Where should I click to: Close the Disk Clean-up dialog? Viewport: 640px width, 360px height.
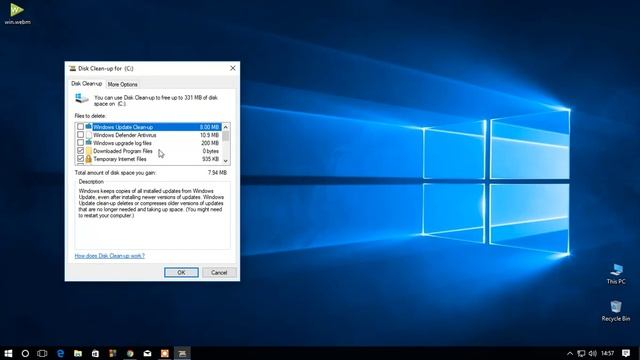233,68
